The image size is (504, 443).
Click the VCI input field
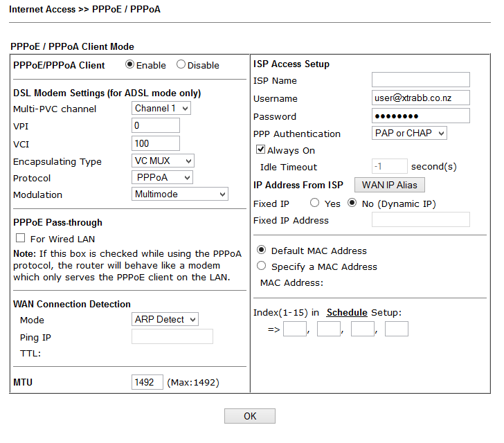click(156, 143)
